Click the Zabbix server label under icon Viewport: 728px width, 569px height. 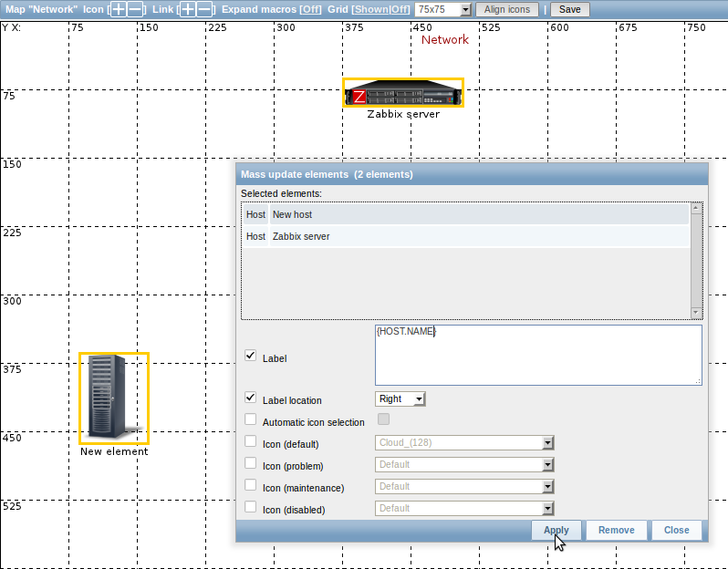(x=403, y=114)
